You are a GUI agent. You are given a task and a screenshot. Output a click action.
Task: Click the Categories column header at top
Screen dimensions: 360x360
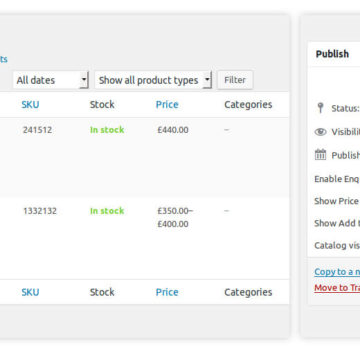248,105
